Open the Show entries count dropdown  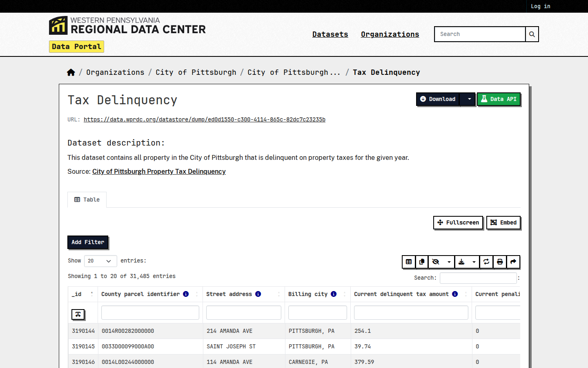tap(100, 261)
